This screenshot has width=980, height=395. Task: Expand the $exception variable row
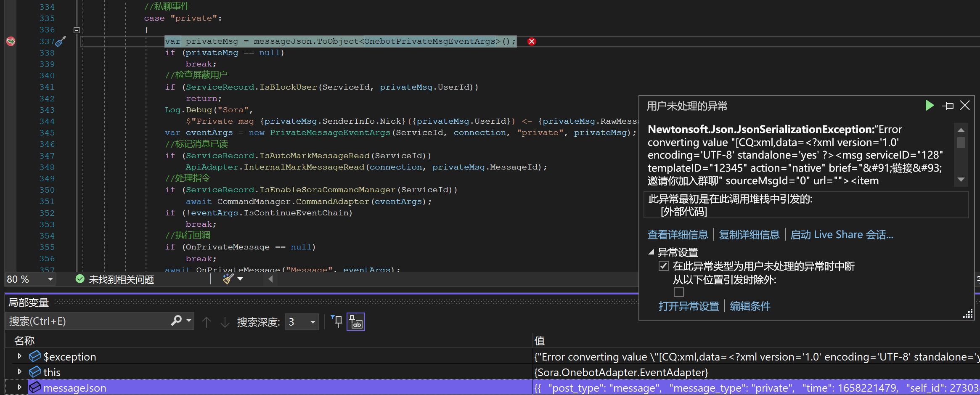(19, 356)
